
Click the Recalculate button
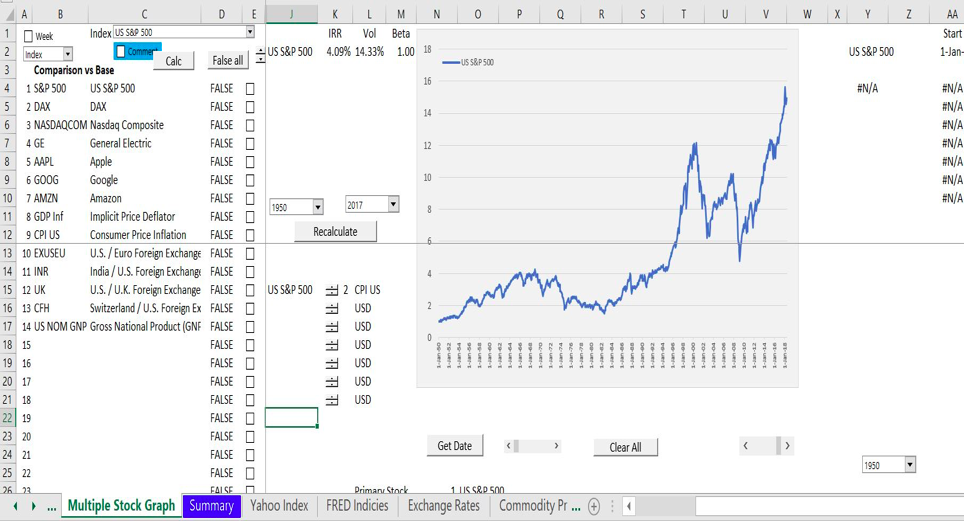pyautogui.click(x=335, y=232)
